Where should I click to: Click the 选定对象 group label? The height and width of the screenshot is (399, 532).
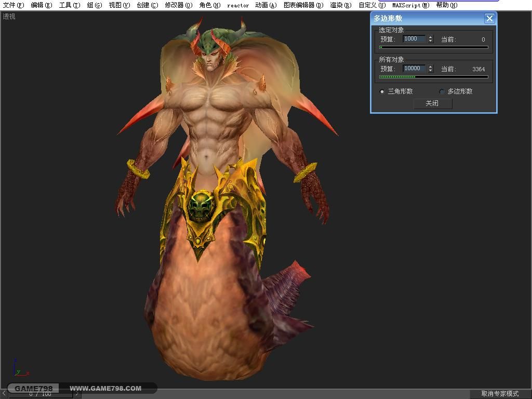click(391, 30)
